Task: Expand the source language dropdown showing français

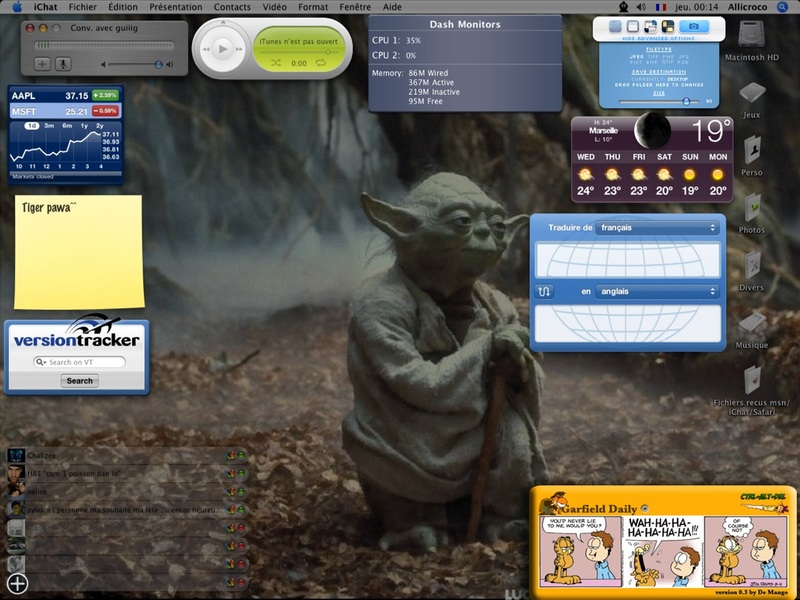Action: point(658,228)
